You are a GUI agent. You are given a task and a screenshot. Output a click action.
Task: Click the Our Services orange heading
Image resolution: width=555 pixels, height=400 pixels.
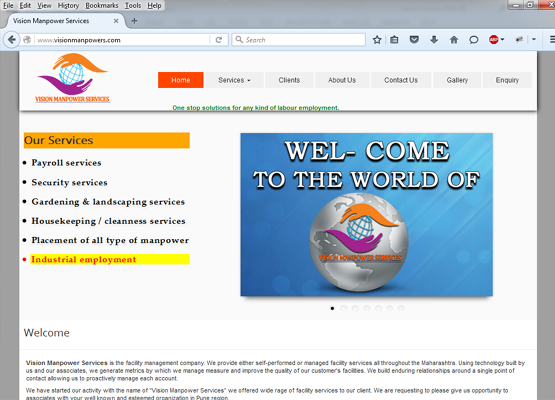tap(107, 141)
